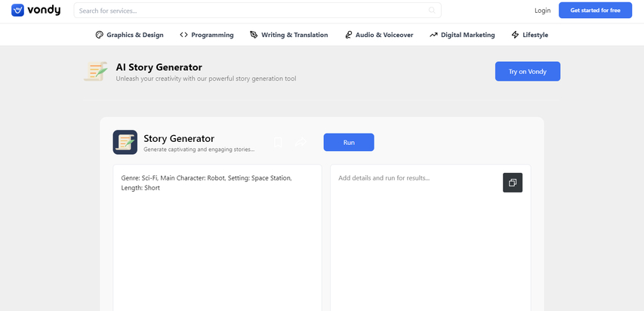
Task: Click the Try on Vondy button
Action: pyautogui.click(x=528, y=72)
